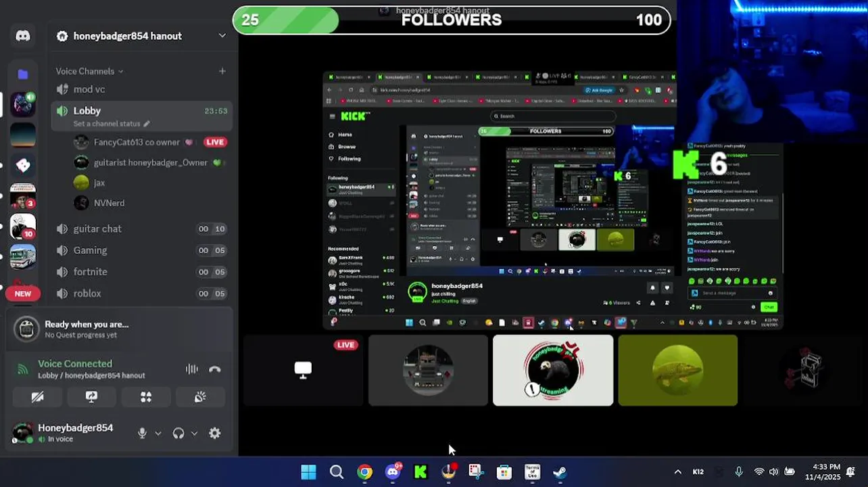This screenshot has width=868, height=487.
Task: Select the server icon with red 10 badge
Action: [23, 227]
